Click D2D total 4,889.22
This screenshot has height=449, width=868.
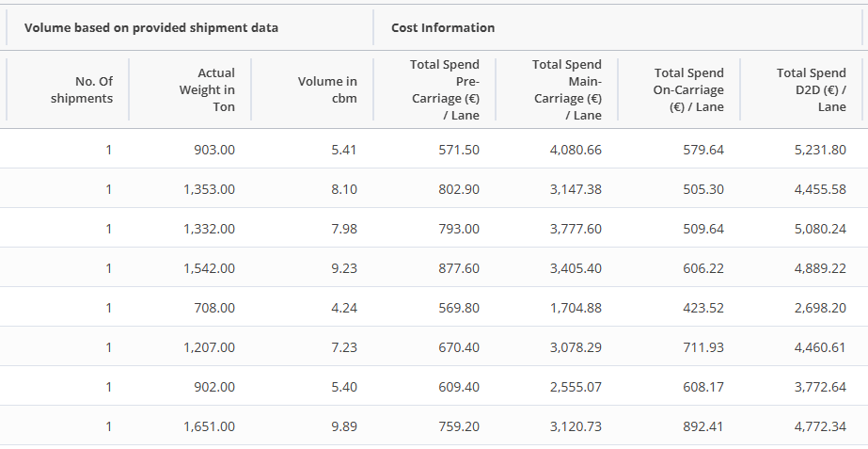click(820, 268)
